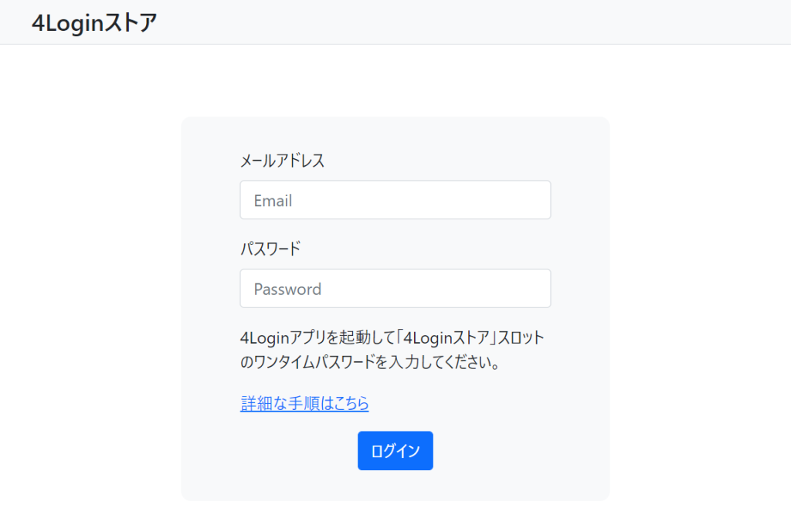Go to home via the 4Loginストア header
Image resolution: width=791 pixels, height=532 pixels.
[94, 22]
